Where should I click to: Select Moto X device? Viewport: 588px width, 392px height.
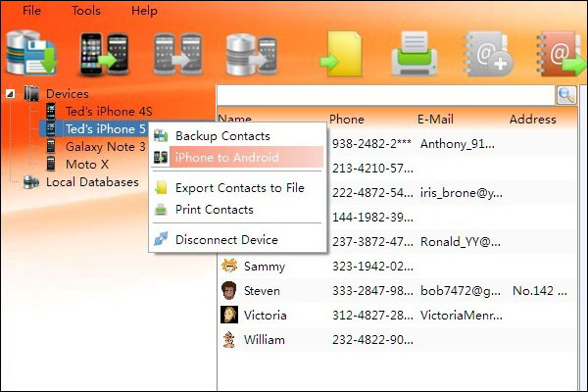coord(87,164)
